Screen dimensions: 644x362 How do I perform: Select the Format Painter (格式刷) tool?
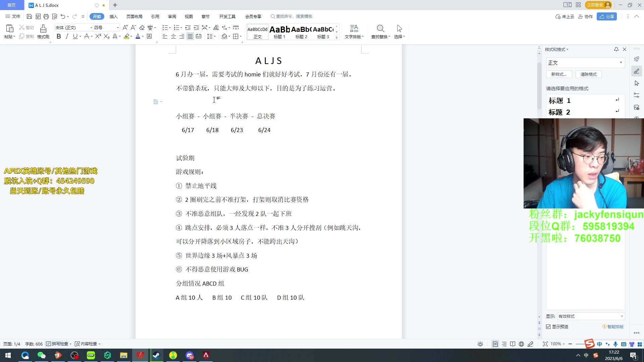click(43, 32)
